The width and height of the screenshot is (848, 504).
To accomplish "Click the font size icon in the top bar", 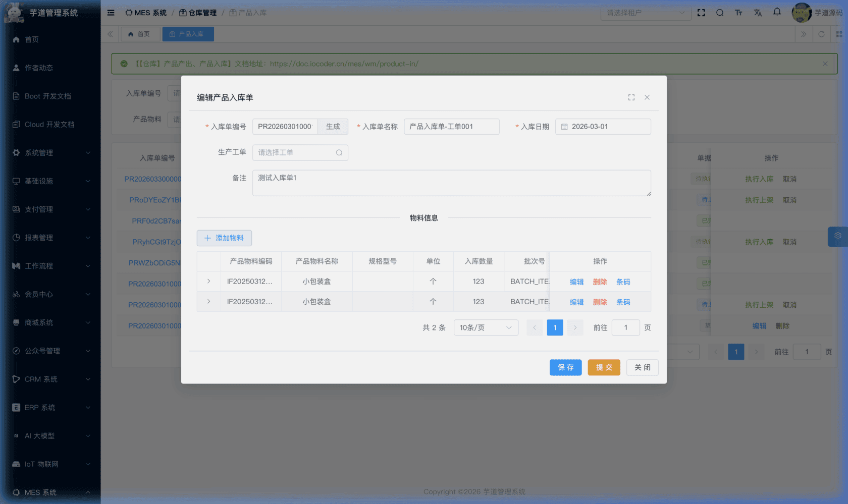I will [x=738, y=13].
